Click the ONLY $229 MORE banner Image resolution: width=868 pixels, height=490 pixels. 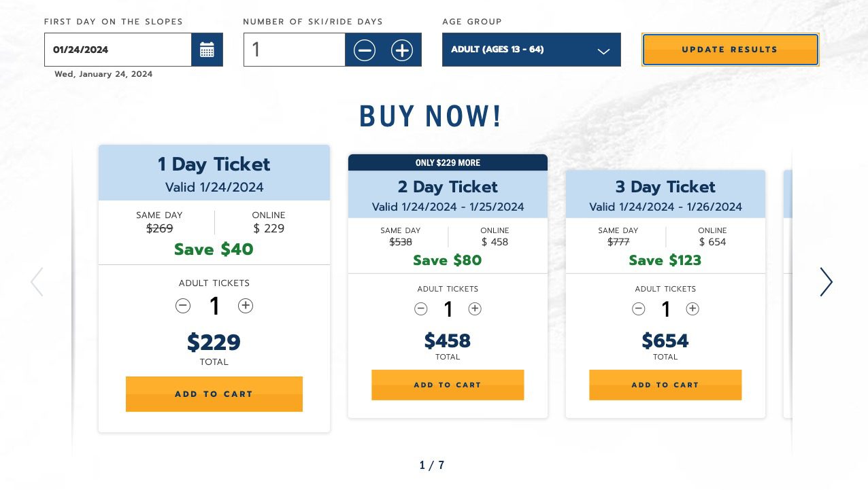tap(448, 162)
